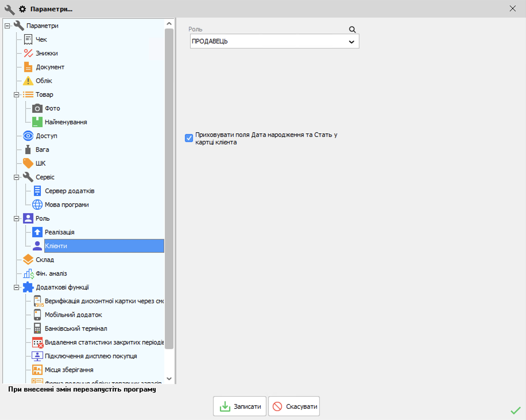
Task: Click the gear icon in the title bar
Action: (x=22, y=9)
